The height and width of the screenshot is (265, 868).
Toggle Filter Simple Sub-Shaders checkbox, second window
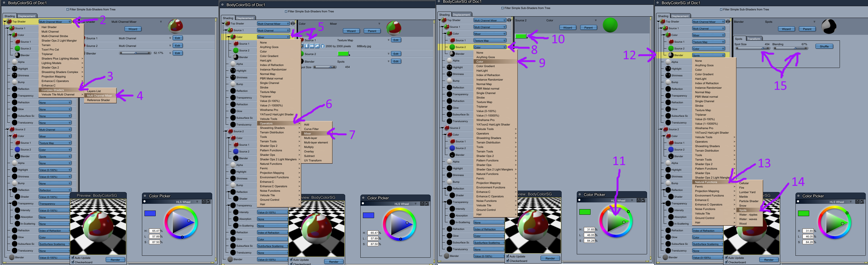(x=286, y=12)
